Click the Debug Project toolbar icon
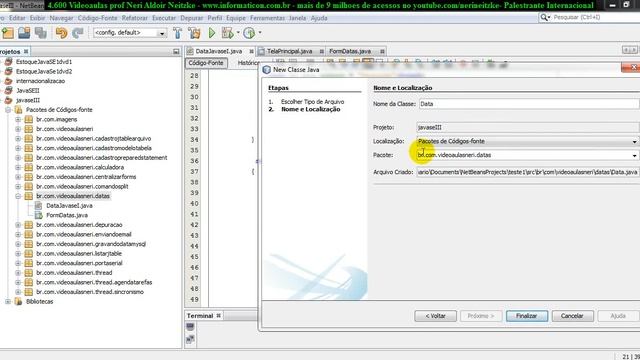The height and width of the screenshot is (360, 640). (227, 33)
